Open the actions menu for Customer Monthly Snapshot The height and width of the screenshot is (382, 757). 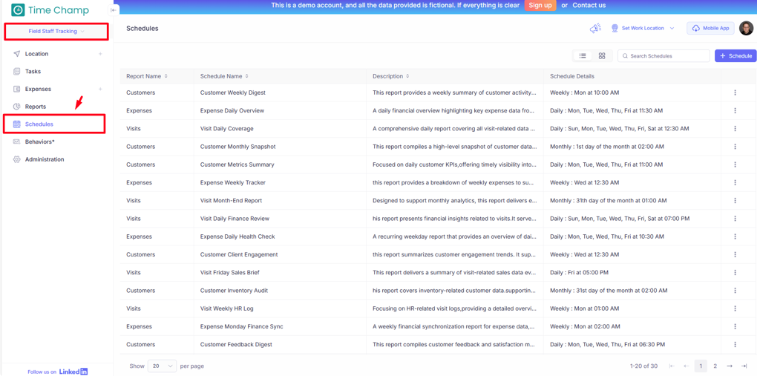(x=735, y=147)
